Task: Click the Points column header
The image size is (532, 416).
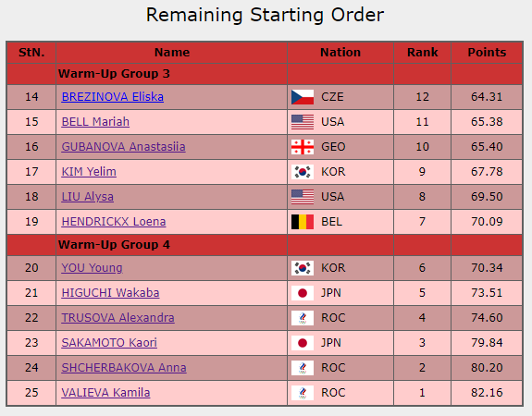Action: (487, 53)
